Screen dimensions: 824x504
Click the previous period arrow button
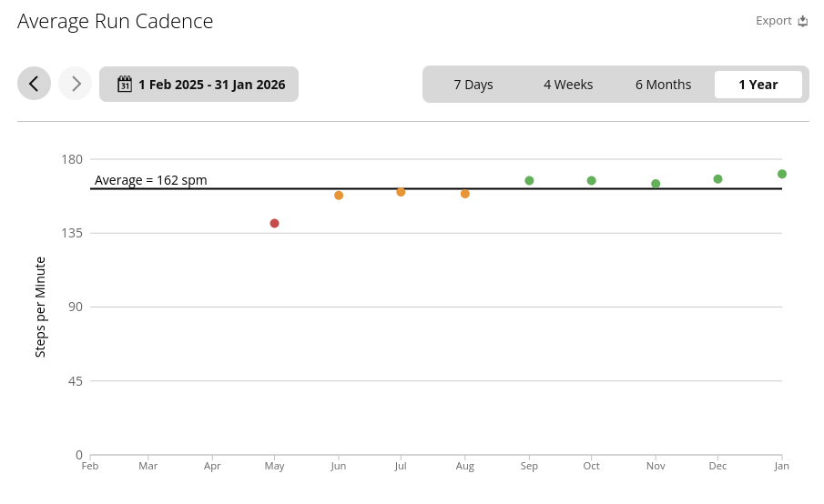point(34,84)
